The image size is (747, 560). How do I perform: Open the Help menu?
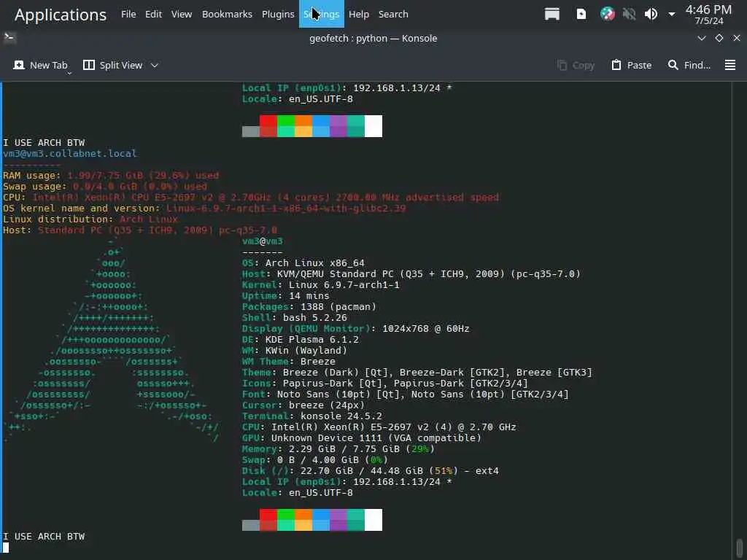click(x=359, y=15)
